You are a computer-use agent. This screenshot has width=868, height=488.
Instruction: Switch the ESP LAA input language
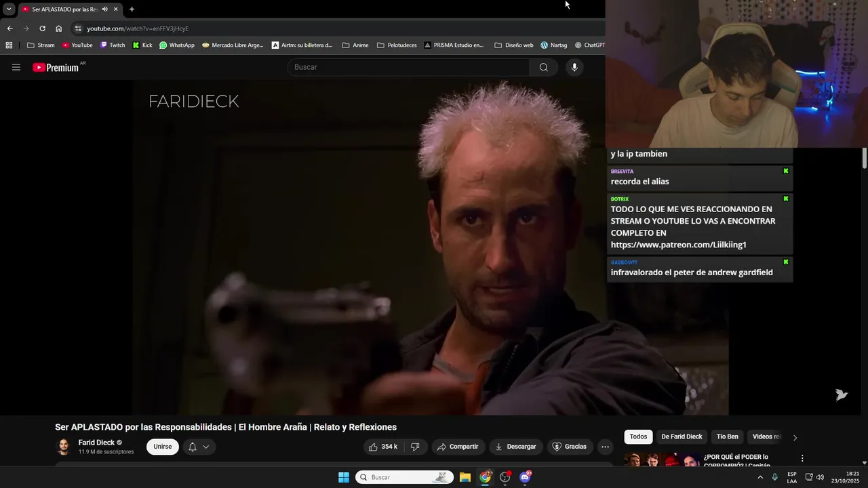pos(792,477)
